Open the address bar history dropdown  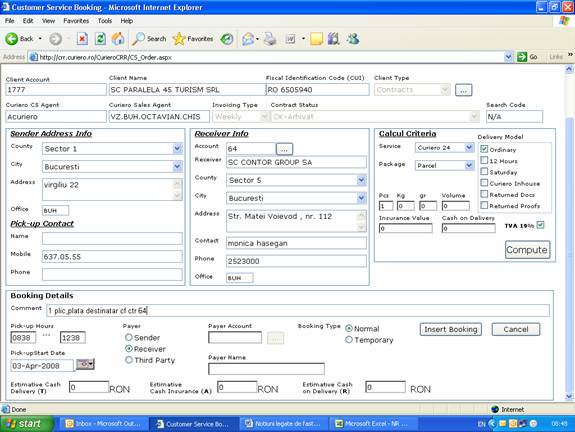[508, 57]
